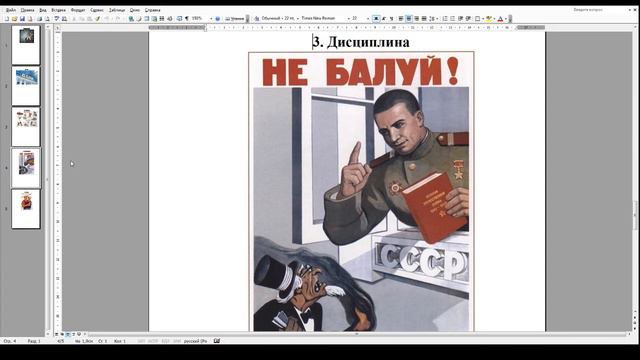The width and height of the screenshot is (640, 360).
Task: Open the font size 22 dropdown
Action: [368, 18]
